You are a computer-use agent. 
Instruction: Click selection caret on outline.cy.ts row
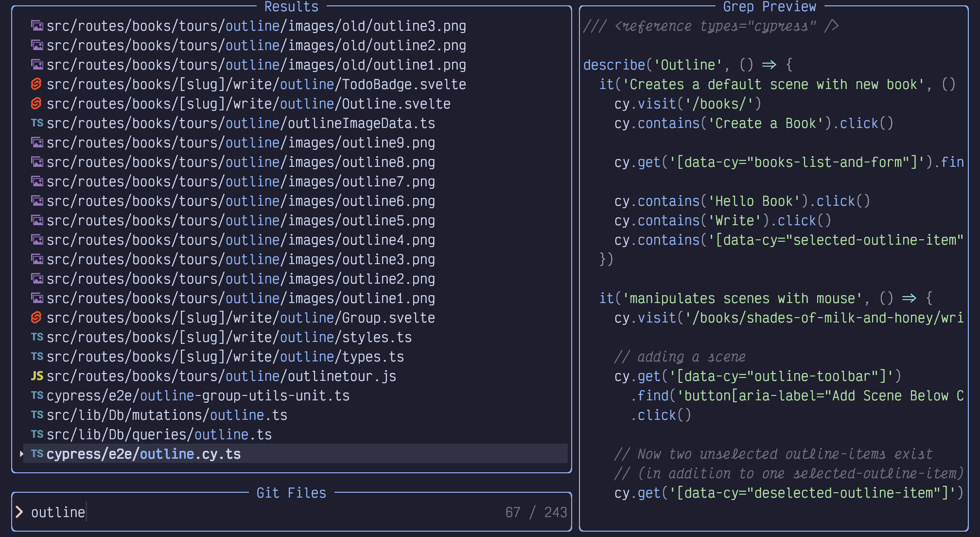21,454
